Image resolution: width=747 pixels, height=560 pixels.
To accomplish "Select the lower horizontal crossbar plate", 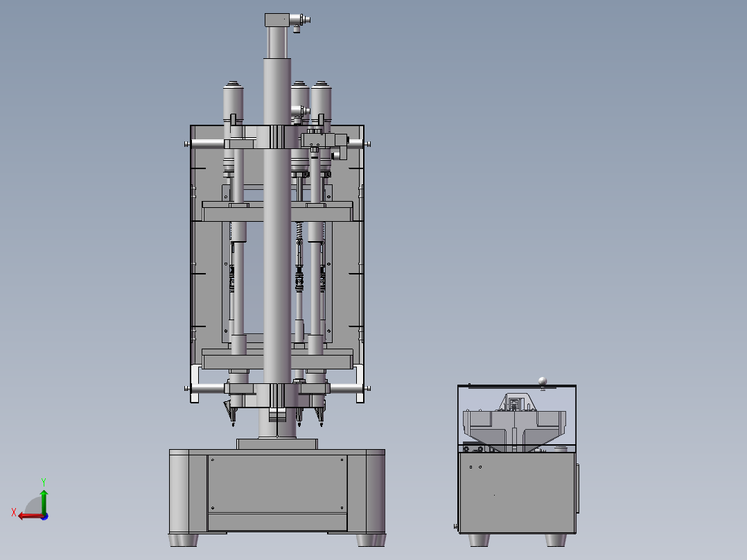I will point(277,359).
